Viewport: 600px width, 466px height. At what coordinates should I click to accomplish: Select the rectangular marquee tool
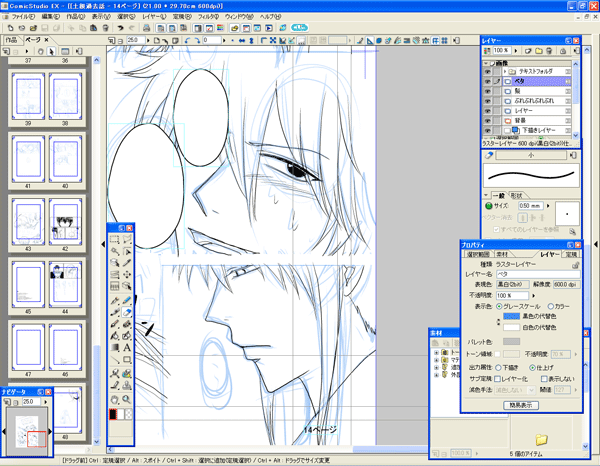point(115,240)
